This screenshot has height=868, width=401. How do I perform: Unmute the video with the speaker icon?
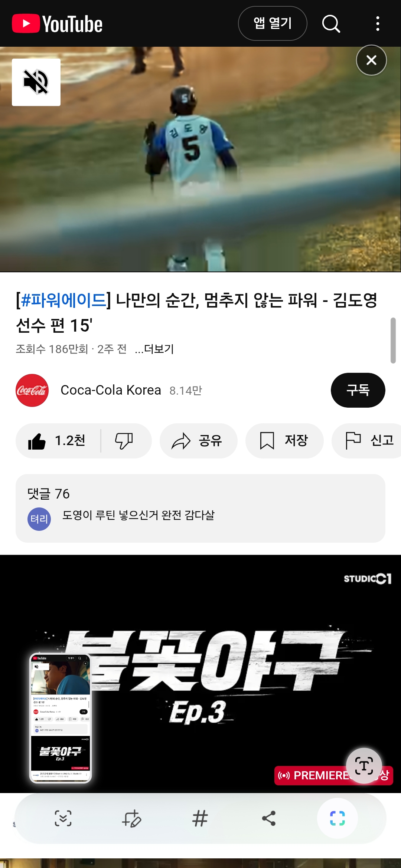click(36, 82)
